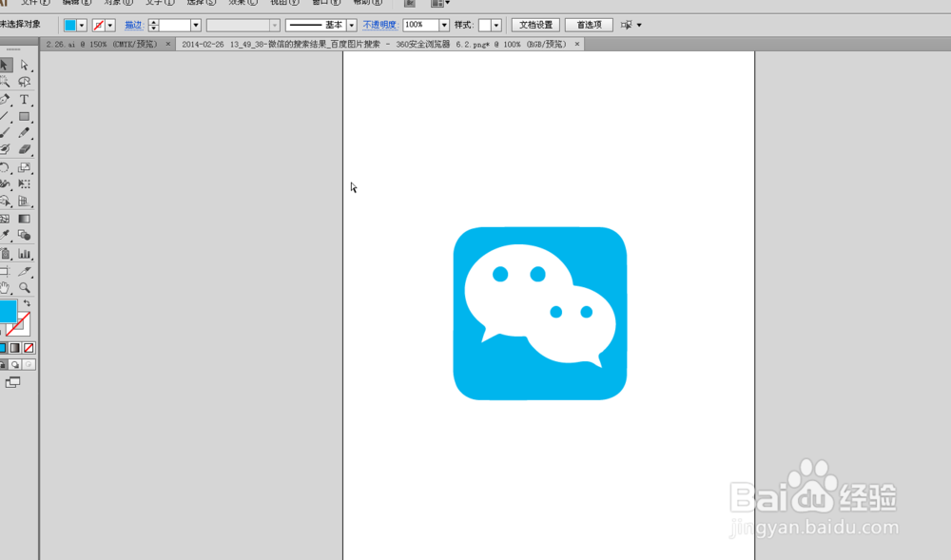Open the opacity 100% dropdown arrow
Viewport: 951px width, 560px height.
pos(444,25)
